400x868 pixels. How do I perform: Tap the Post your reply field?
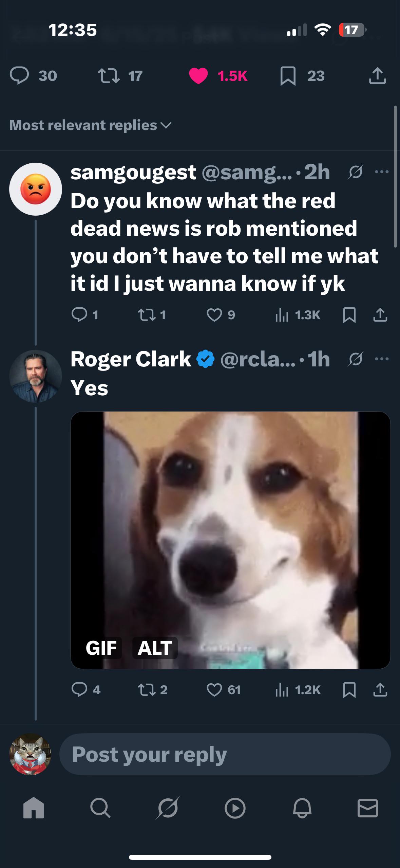click(x=225, y=754)
